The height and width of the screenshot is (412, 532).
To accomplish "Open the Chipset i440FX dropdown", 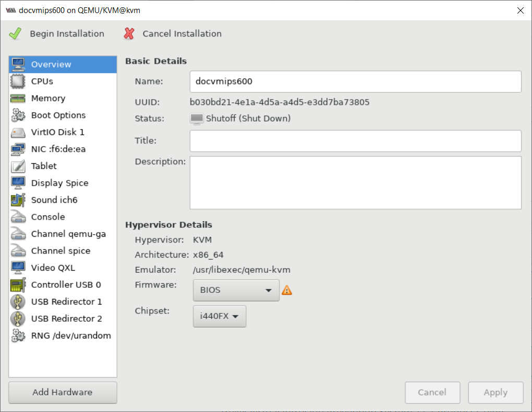I will point(220,316).
